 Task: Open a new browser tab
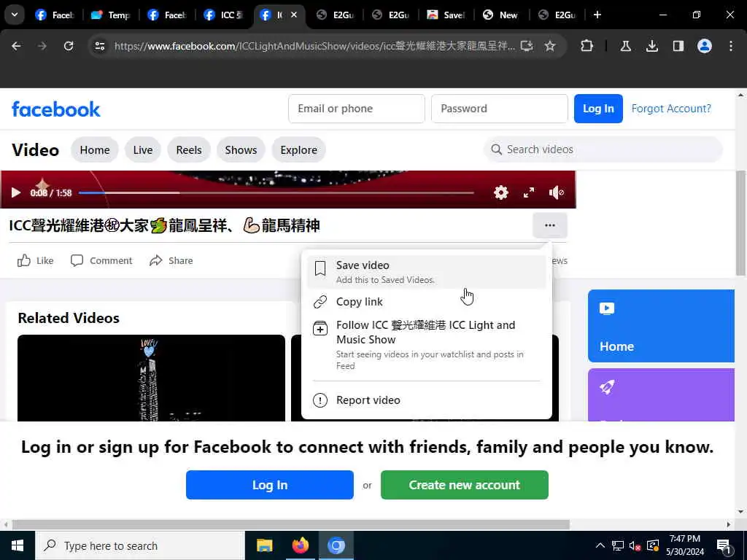[597, 15]
